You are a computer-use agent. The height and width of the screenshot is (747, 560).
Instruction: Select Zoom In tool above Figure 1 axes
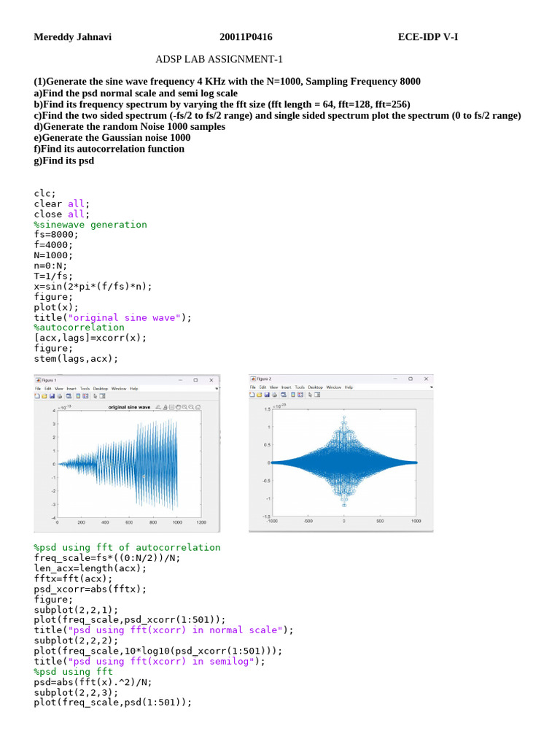[184, 407]
